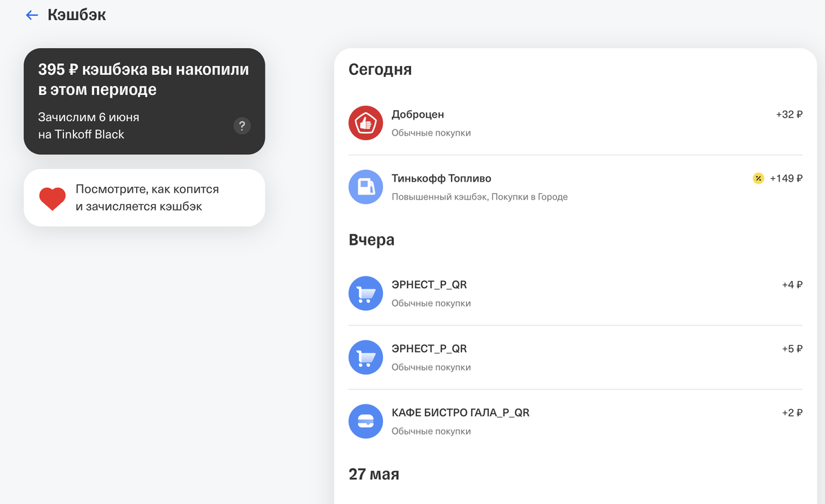Click the cart icon of the +4 ₽ ЭРНЕСТ_P_QR row
This screenshot has height=504, width=825.
tap(366, 294)
